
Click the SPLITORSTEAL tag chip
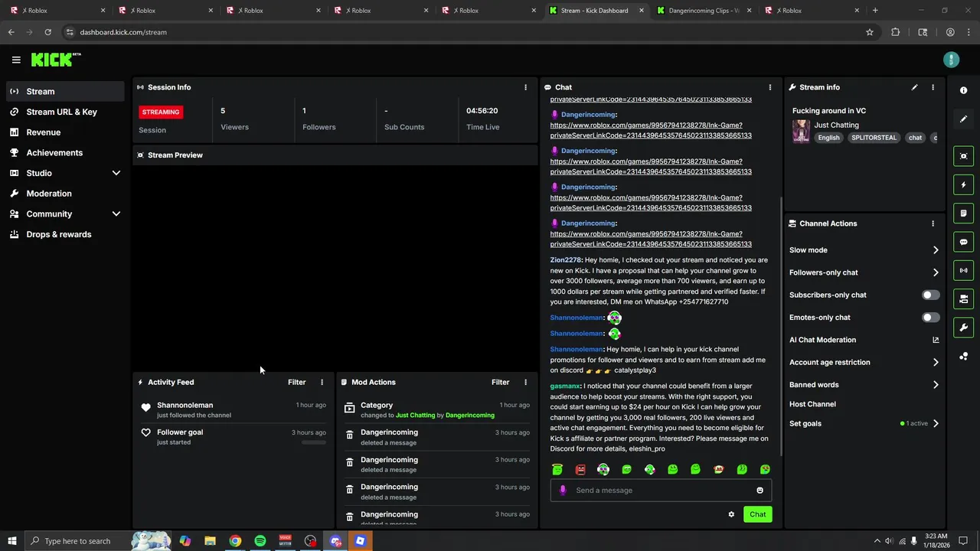click(873, 138)
